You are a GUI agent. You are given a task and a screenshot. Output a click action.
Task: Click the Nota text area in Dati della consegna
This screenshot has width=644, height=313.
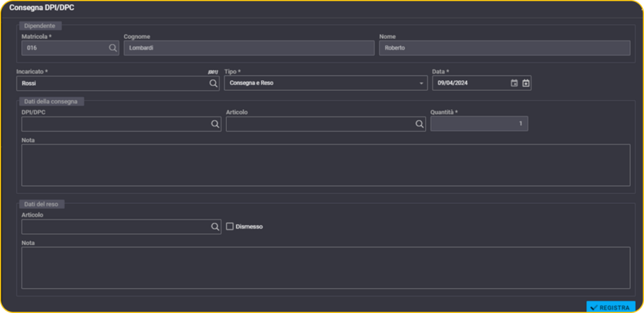[326, 165]
